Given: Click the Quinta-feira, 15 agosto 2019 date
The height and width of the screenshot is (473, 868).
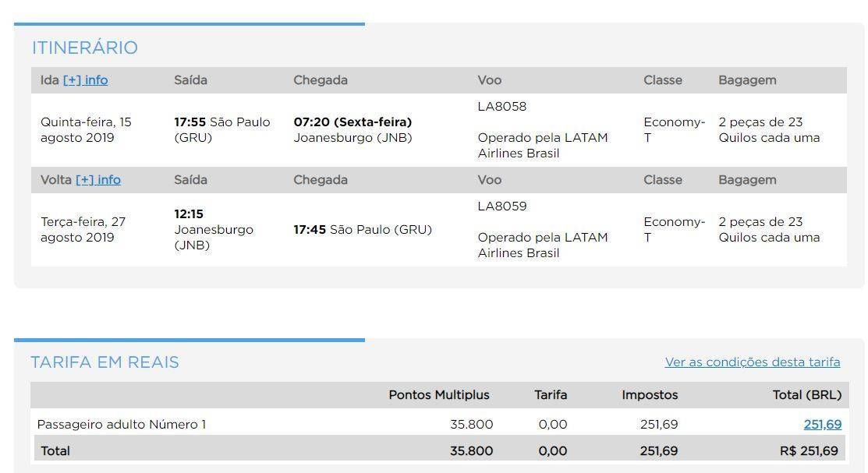Looking at the screenshot, I should pyautogui.click(x=86, y=129).
